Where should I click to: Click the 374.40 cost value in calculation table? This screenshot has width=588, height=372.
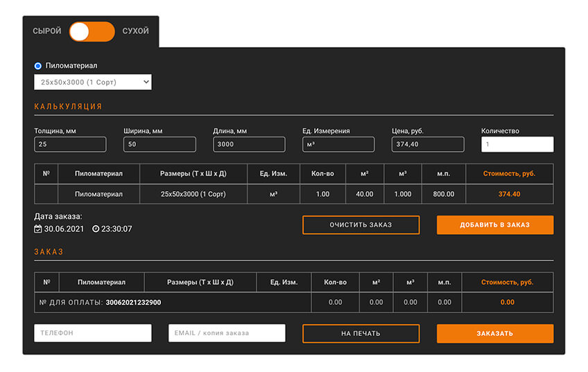pyautogui.click(x=509, y=194)
